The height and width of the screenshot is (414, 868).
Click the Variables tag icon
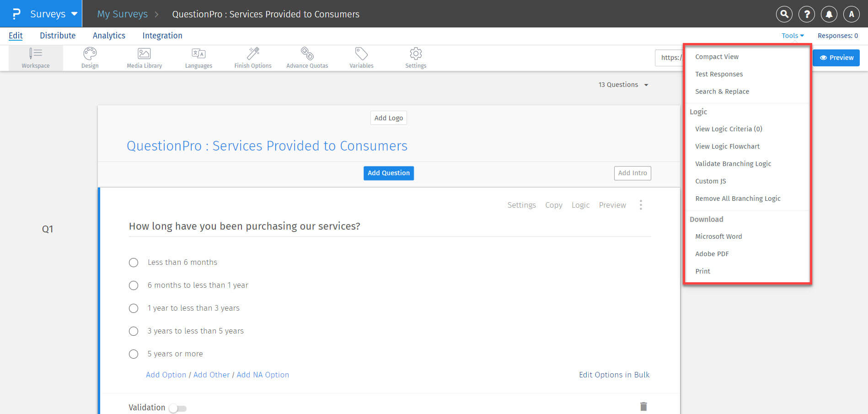[361, 54]
